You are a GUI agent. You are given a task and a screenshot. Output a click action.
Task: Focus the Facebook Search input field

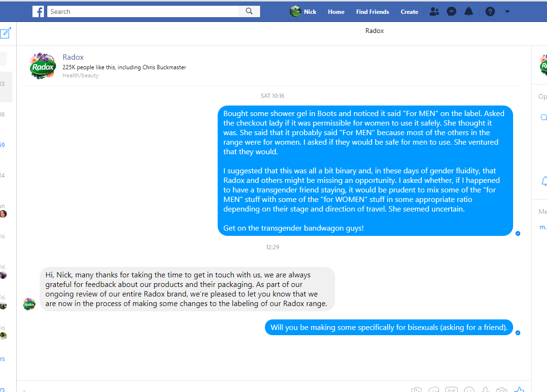(x=143, y=11)
